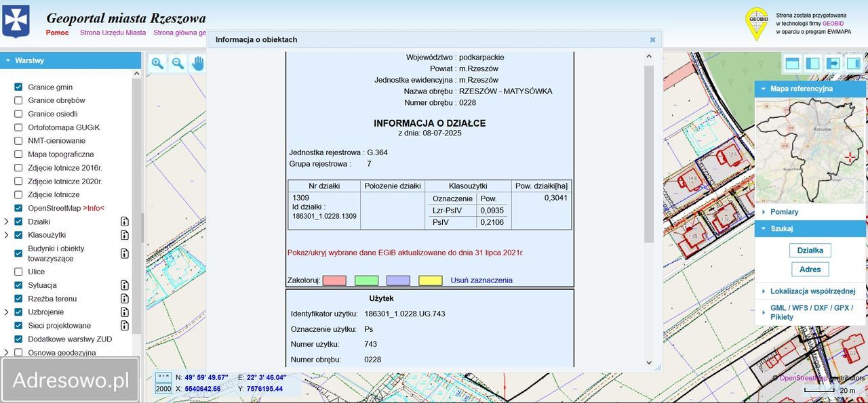Uncheck the Granice gmin layer

pyautogui.click(x=18, y=87)
